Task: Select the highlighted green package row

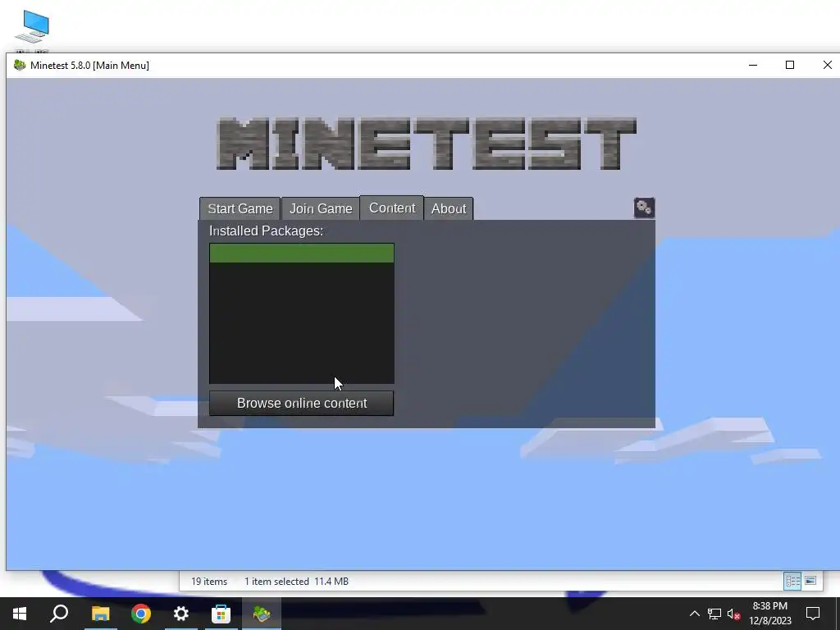Action: click(x=302, y=253)
